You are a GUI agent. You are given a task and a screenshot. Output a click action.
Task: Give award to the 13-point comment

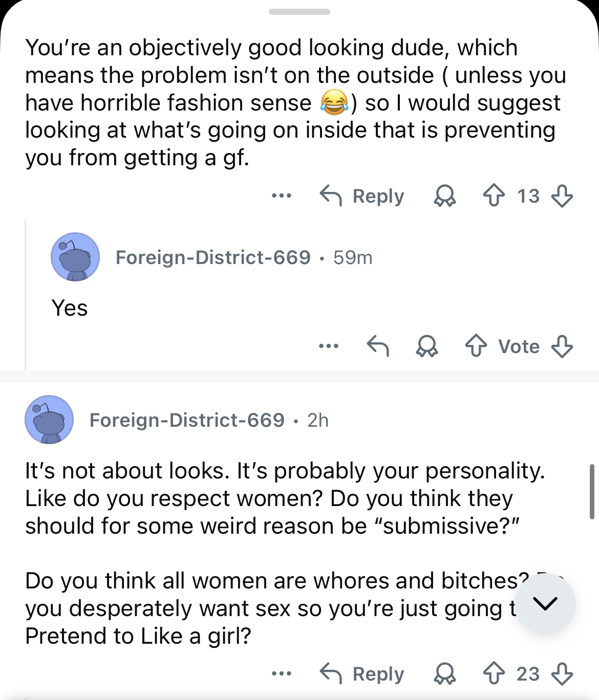444,196
